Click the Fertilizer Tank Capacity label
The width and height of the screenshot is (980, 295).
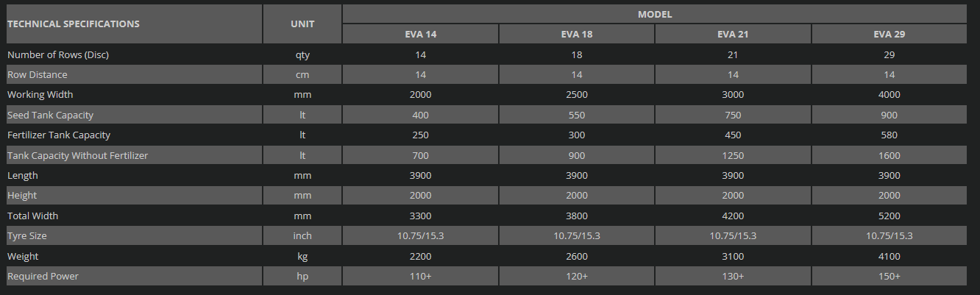click(60, 135)
